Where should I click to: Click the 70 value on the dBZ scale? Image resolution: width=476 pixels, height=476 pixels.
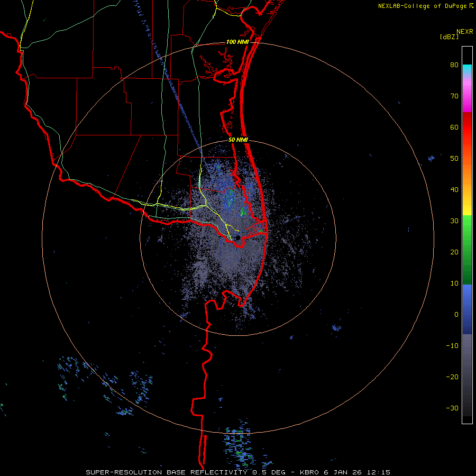click(x=454, y=96)
